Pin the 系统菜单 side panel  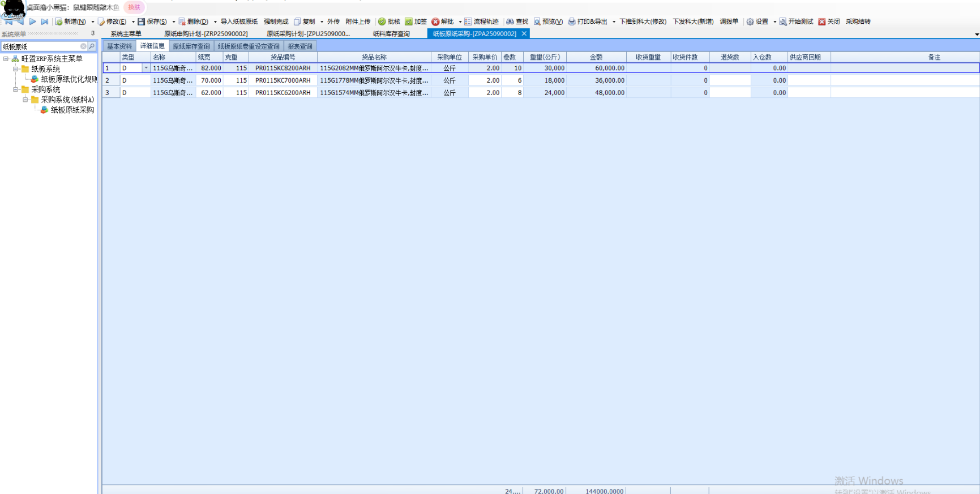pos(93,33)
